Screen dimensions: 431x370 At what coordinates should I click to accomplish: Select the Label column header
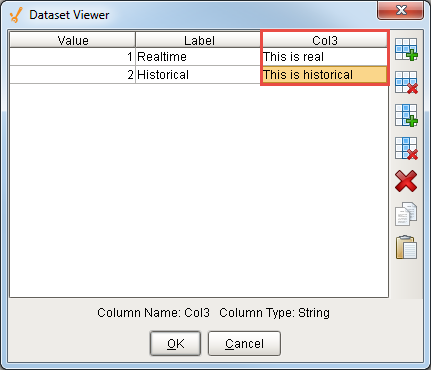tap(199, 40)
